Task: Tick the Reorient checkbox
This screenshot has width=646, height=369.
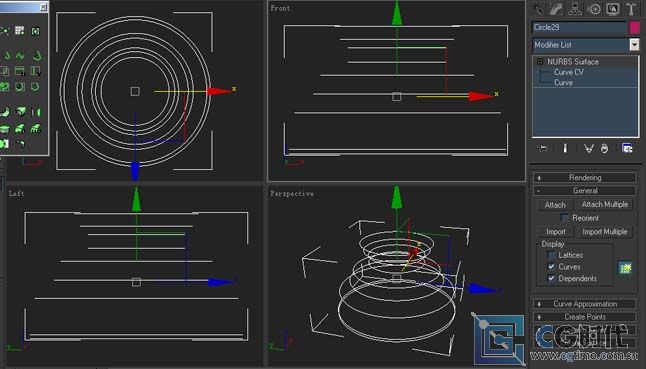Action: 565,218
